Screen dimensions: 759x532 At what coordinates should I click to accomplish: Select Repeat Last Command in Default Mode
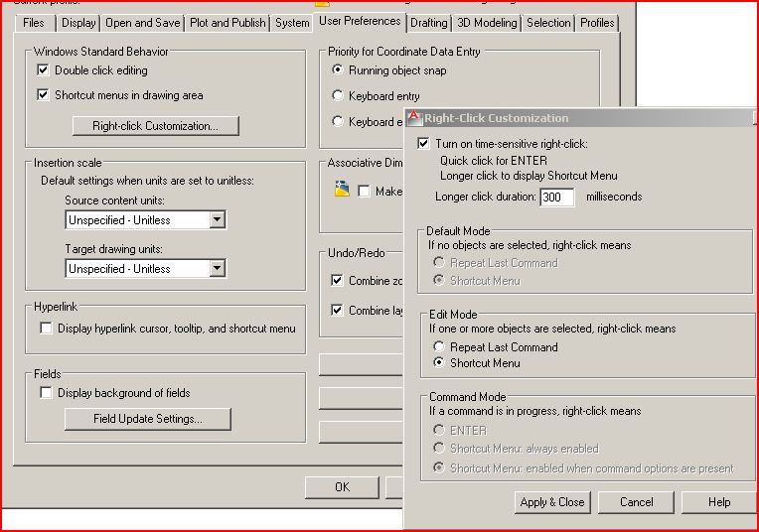pyautogui.click(x=438, y=262)
